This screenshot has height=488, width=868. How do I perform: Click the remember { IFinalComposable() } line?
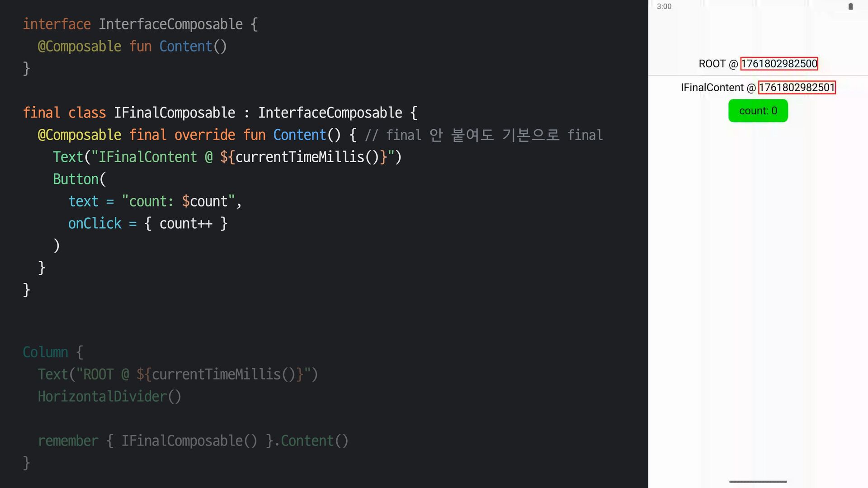click(193, 441)
